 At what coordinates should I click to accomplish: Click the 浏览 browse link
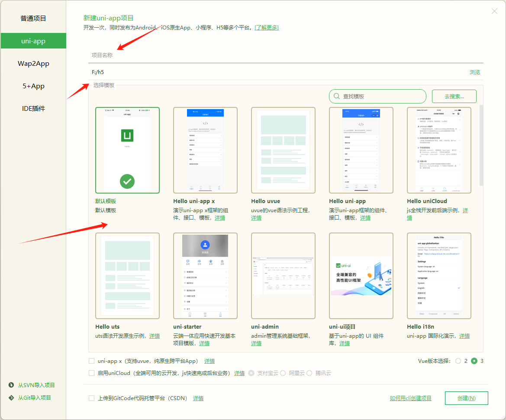tap(474, 72)
